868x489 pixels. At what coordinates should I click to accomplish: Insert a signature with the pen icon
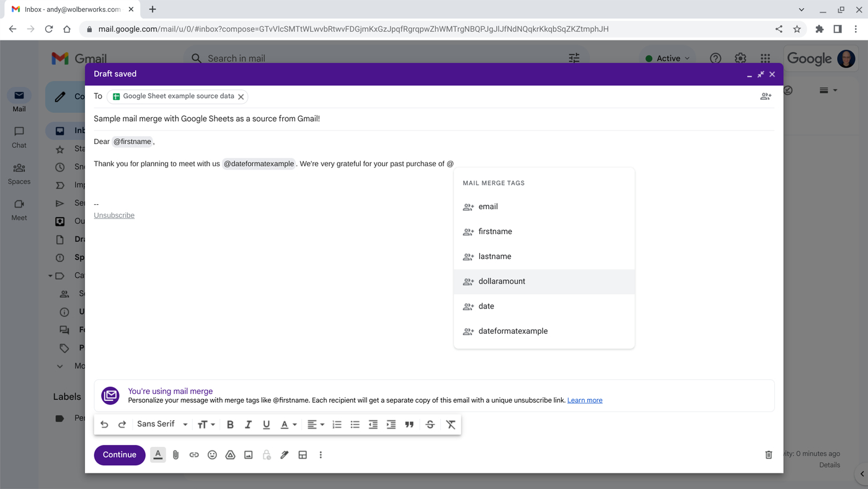tap(284, 454)
